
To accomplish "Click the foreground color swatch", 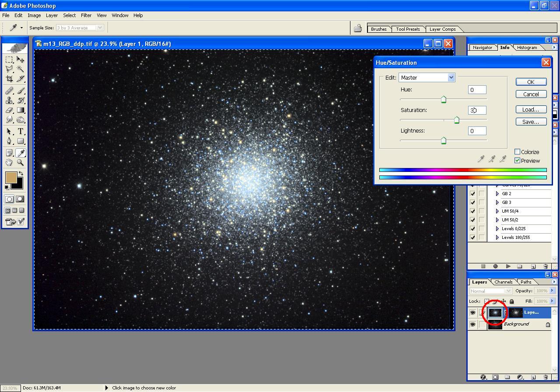I will tap(10, 177).
